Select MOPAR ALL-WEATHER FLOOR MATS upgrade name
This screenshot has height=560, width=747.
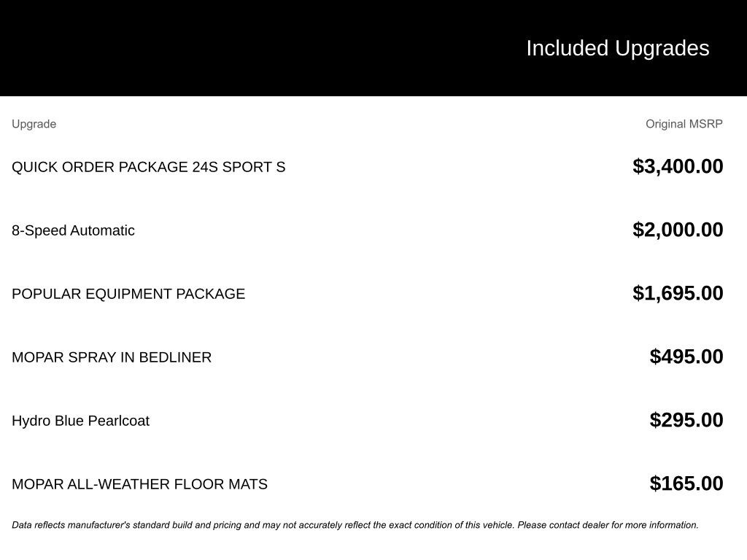point(139,484)
